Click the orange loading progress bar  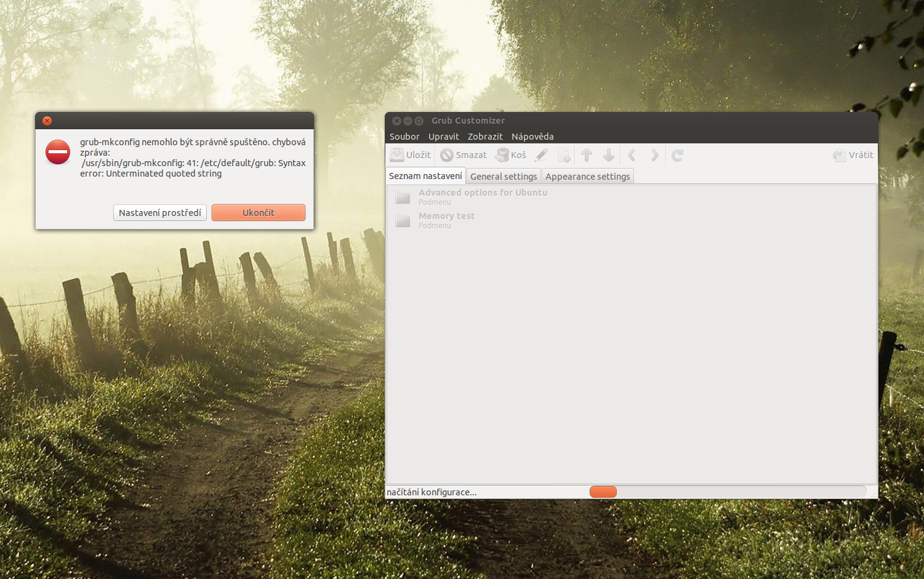(603, 492)
